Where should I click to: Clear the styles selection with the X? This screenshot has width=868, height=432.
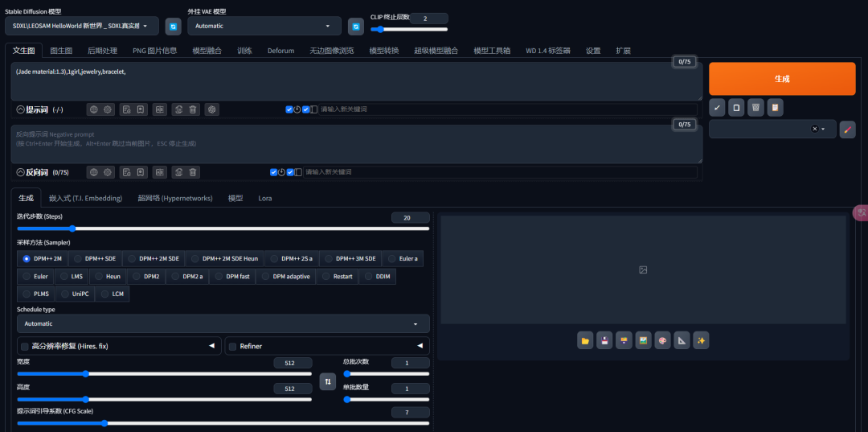click(814, 129)
